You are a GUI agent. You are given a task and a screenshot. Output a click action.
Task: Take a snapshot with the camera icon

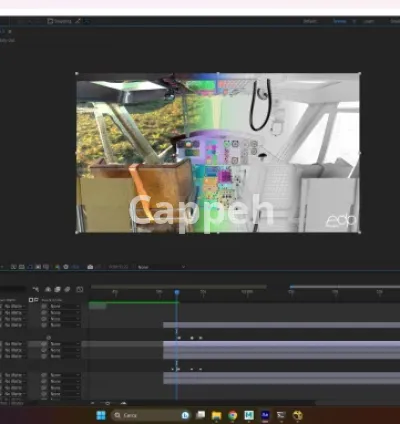90,267
